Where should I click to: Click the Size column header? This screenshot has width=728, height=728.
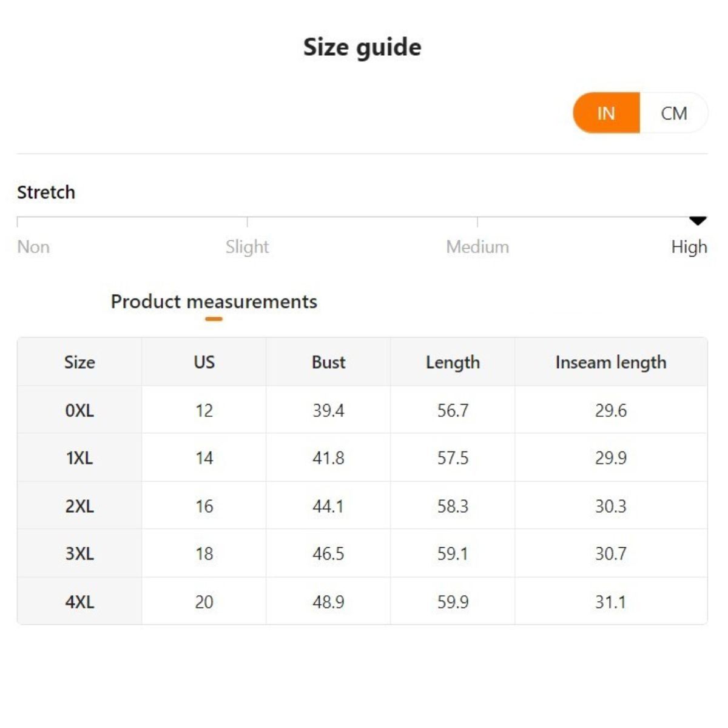click(x=79, y=362)
